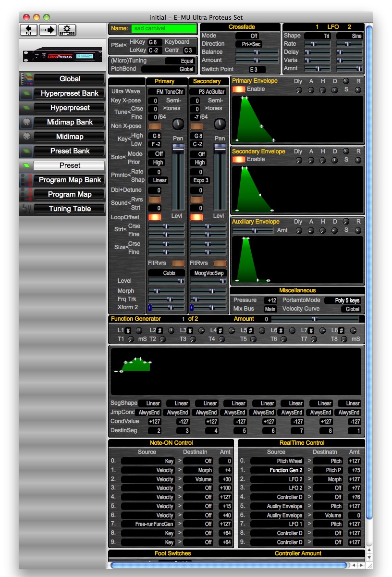Click the Function Generator L1 knob
This screenshot has width=392, height=577.
pyautogui.click(x=139, y=330)
